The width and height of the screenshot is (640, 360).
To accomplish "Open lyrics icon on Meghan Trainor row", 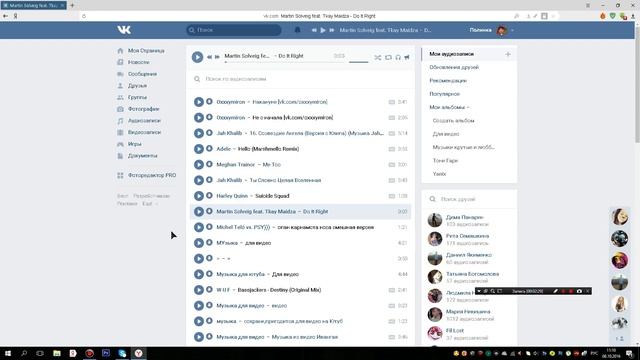I will coord(392,164).
